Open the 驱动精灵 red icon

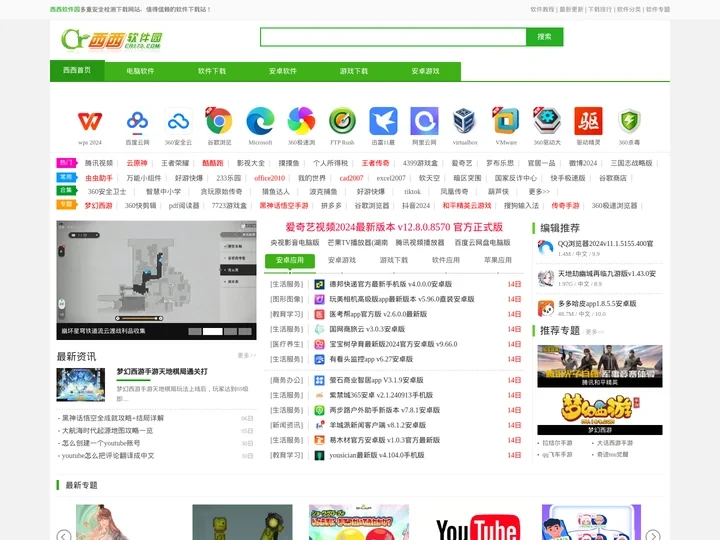point(588,121)
